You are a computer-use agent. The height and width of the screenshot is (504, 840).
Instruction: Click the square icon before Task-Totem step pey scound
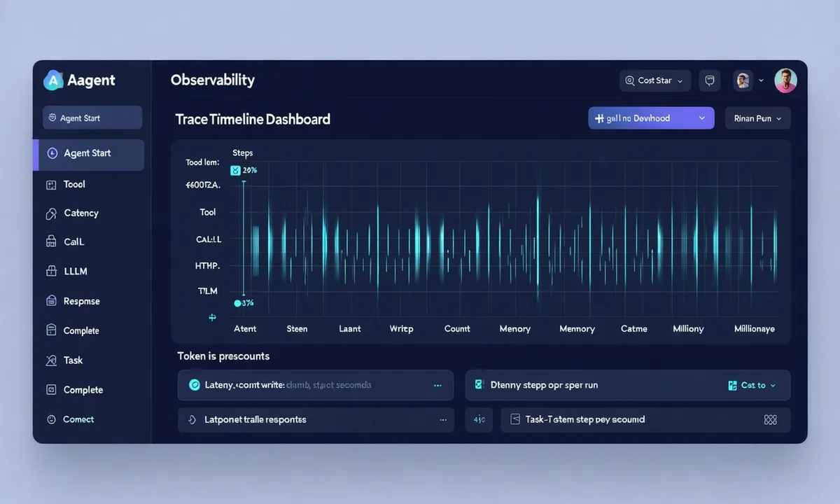[515, 419]
